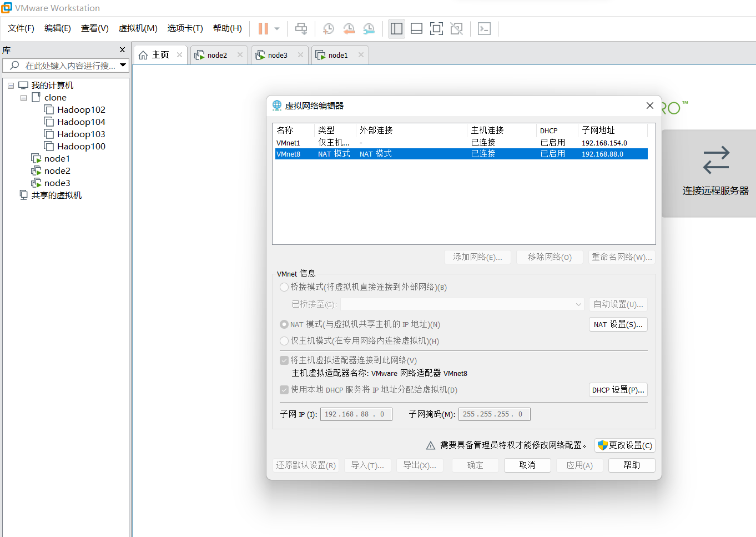Close the node1 tab
This screenshot has width=756, height=537.
[x=361, y=55]
